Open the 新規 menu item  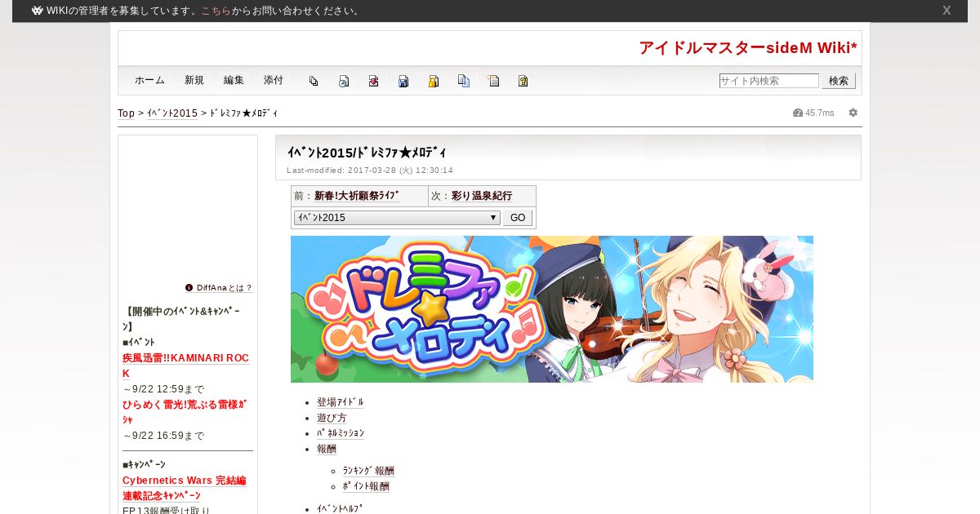[194, 80]
